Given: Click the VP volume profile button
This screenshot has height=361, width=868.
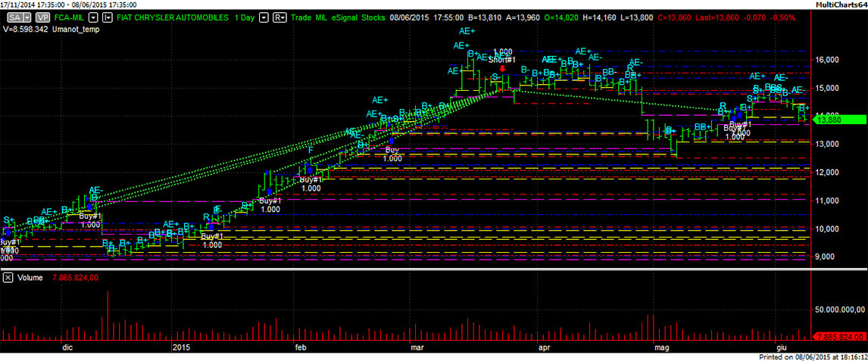Looking at the screenshot, I should point(42,16).
